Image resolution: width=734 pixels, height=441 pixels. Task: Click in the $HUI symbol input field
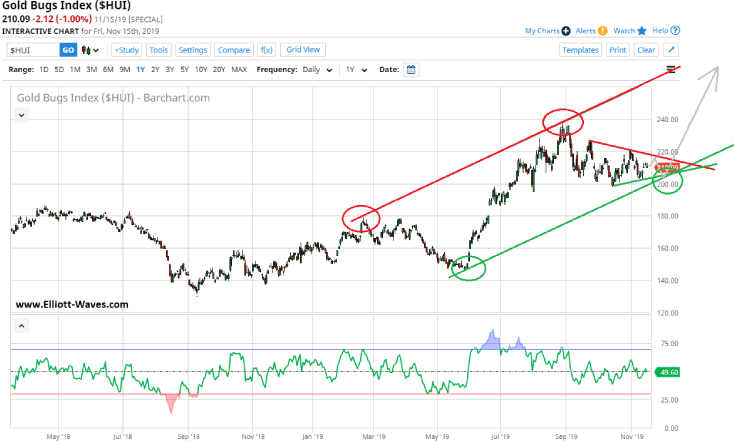[32, 49]
